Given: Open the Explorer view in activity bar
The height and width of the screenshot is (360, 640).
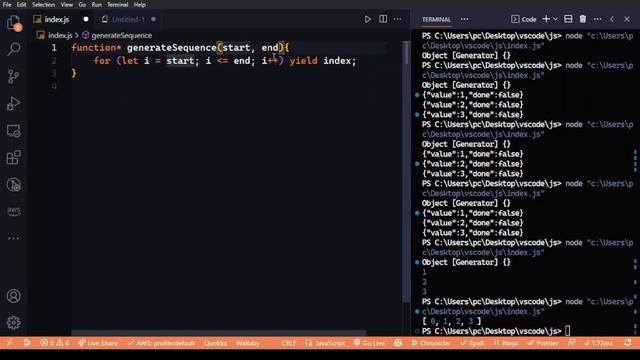Looking at the screenshot, I should click(13, 22).
